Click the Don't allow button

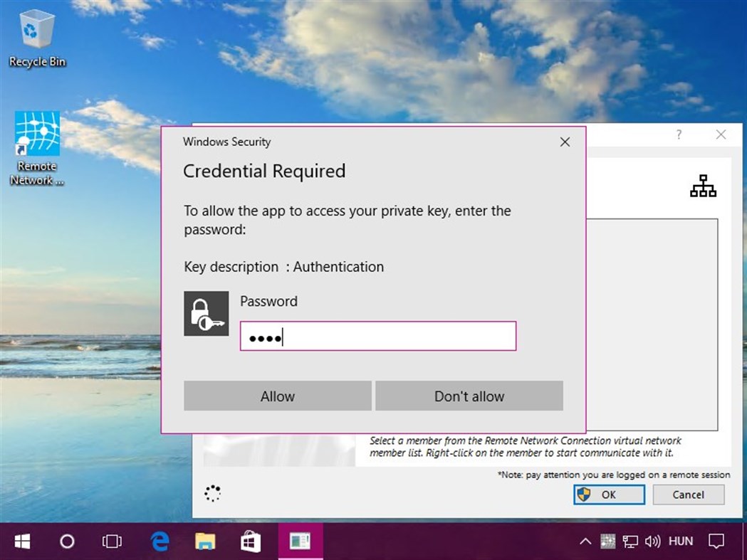pos(469,396)
